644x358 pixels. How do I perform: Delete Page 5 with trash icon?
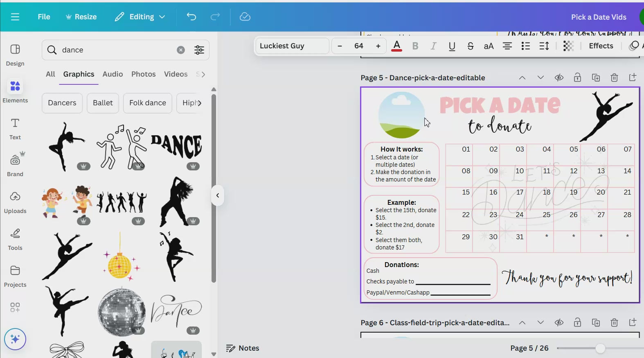point(614,78)
